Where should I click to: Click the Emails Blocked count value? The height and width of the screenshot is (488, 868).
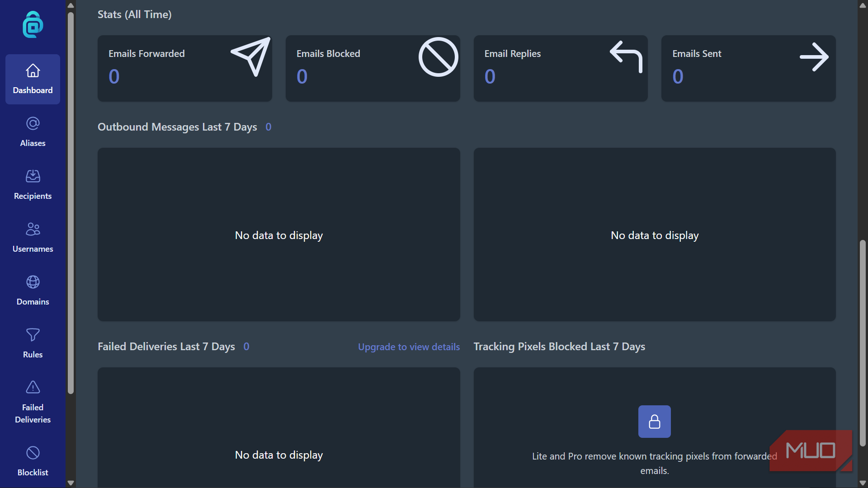point(302,76)
